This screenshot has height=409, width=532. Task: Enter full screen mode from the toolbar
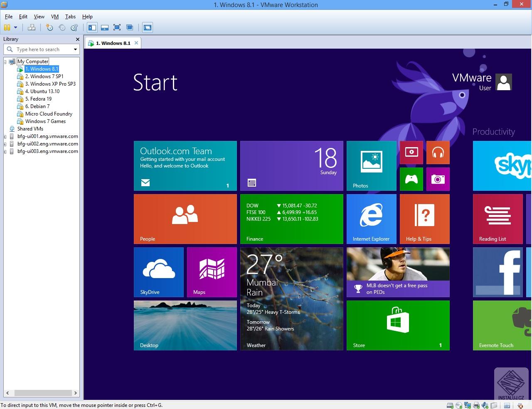117,27
